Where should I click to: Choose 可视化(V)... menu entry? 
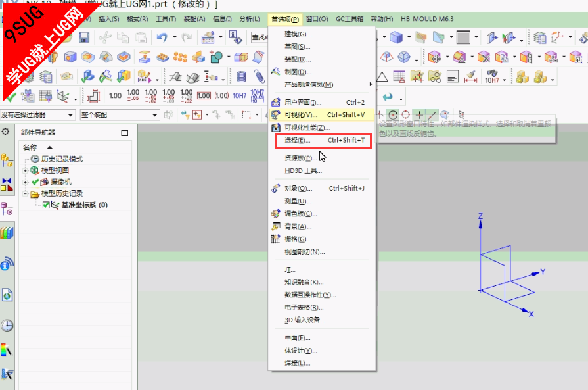(x=322, y=115)
